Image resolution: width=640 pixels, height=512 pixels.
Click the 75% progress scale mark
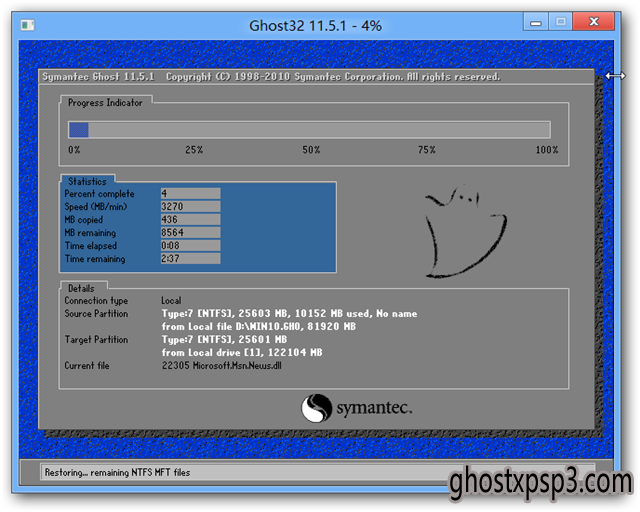click(427, 150)
